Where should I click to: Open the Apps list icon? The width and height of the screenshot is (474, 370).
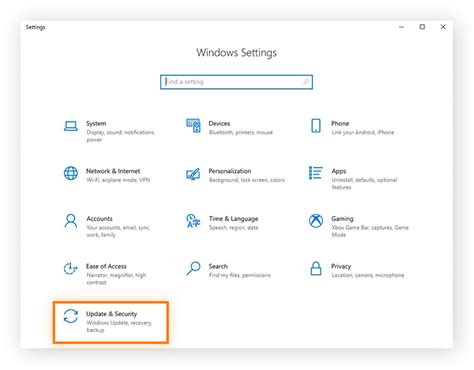click(x=315, y=173)
